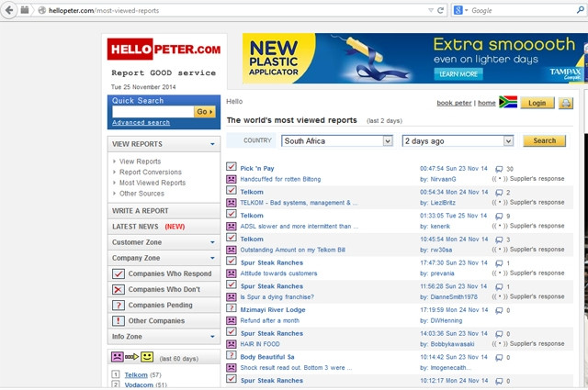Viewport: 588px width, 390px height.
Task: Click the sad face icon beside Handcuffed for rotten Biltong
Action: tap(232, 179)
